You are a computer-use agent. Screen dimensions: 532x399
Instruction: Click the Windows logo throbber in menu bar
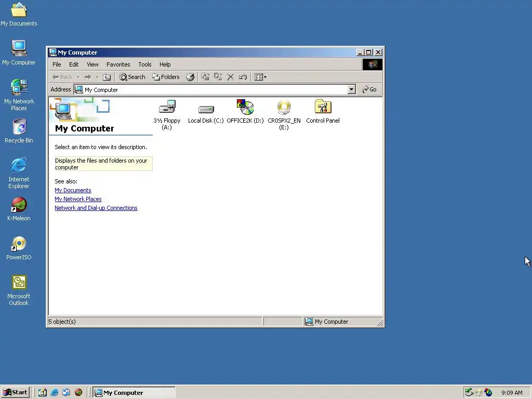point(372,64)
